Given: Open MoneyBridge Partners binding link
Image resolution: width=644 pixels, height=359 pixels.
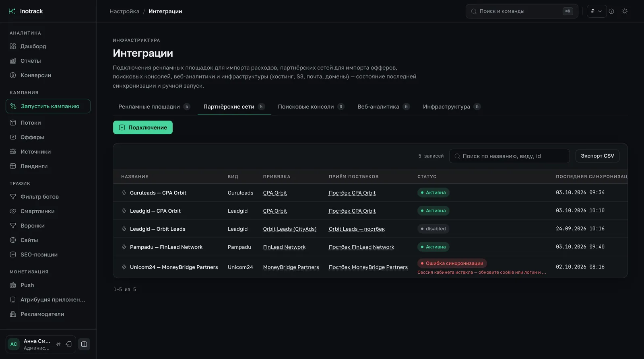Looking at the screenshot, I should (291, 267).
